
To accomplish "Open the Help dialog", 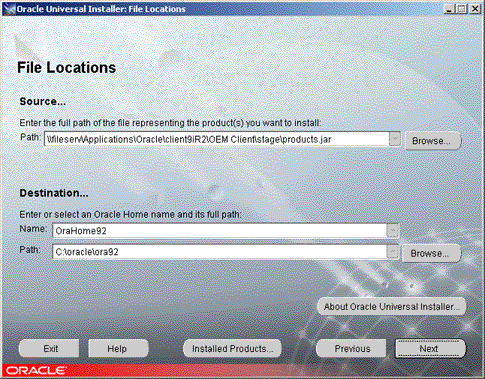I will coord(118,349).
